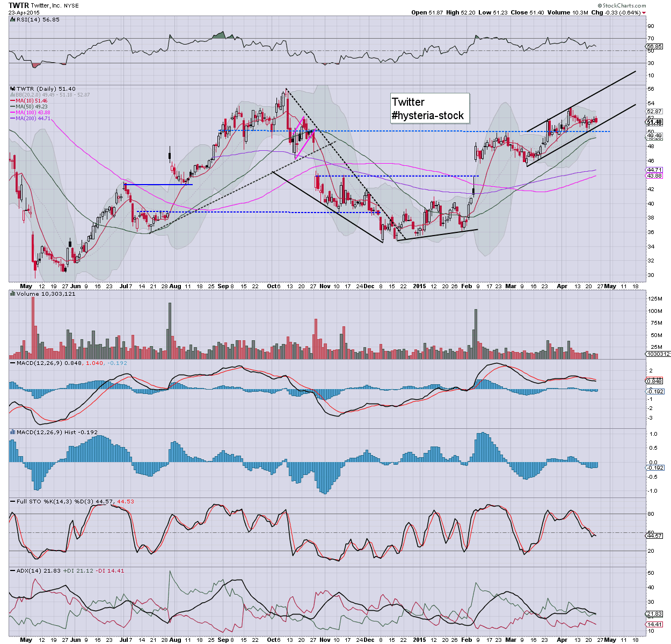The width and height of the screenshot is (671, 644).
Task: Click the Chg -0.33 (-0.64%) value
Action: tap(616, 12)
